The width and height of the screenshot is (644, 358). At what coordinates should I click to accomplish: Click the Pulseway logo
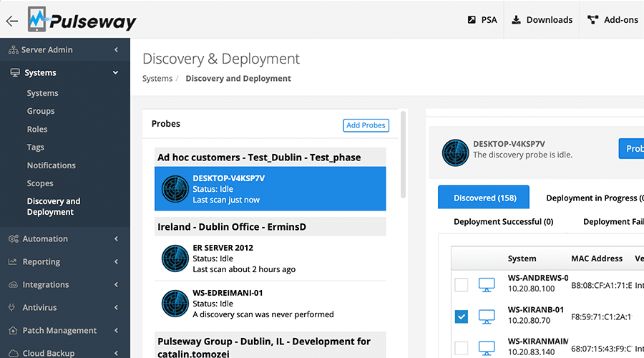pos(82,19)
